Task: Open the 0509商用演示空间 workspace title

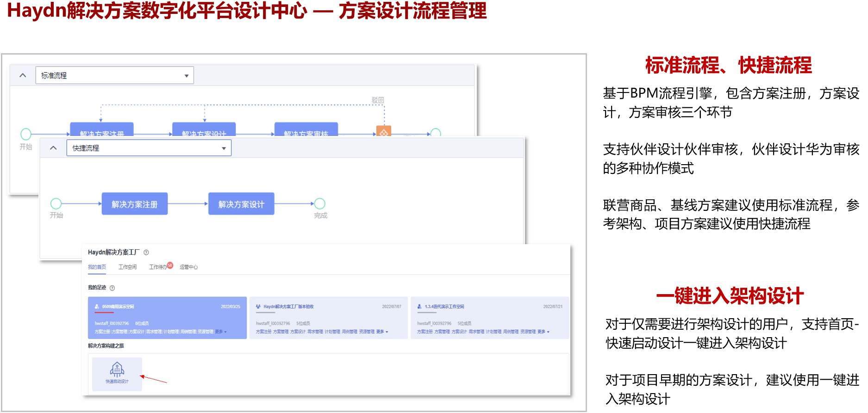Action: tap(118, 307)
